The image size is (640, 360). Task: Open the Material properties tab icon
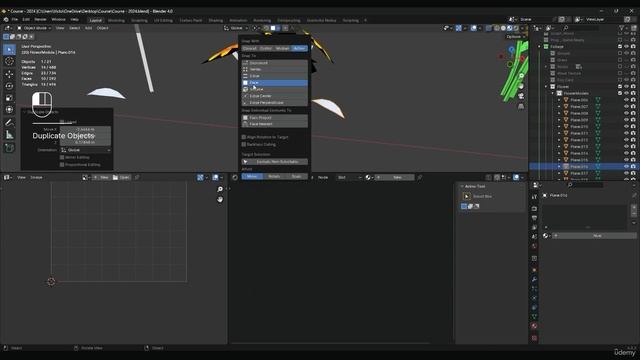point(534,326)
